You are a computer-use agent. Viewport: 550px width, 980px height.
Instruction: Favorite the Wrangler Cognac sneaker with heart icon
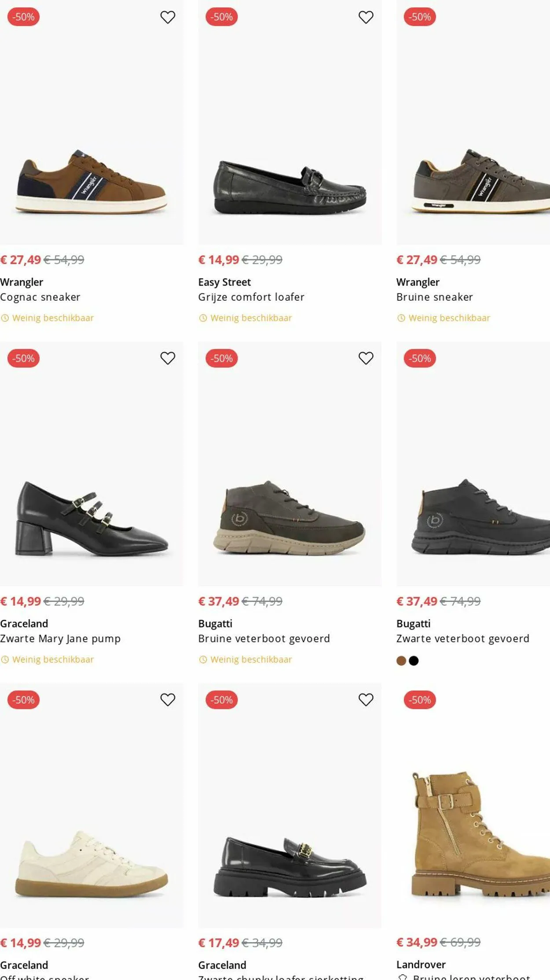coord(168,17)
